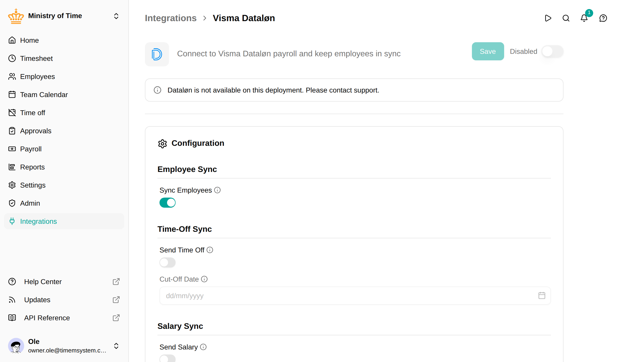Open Settings in sidebar

64,185
